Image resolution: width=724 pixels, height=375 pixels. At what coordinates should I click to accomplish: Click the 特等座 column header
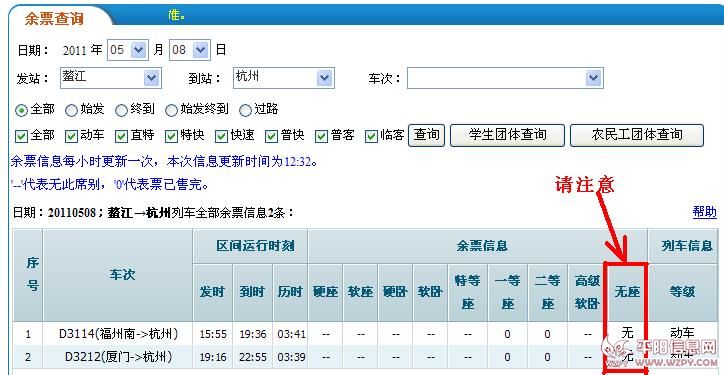click(468, 292)
